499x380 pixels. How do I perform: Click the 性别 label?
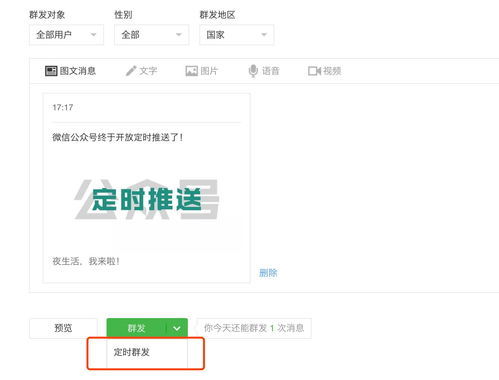pos(123,15)
